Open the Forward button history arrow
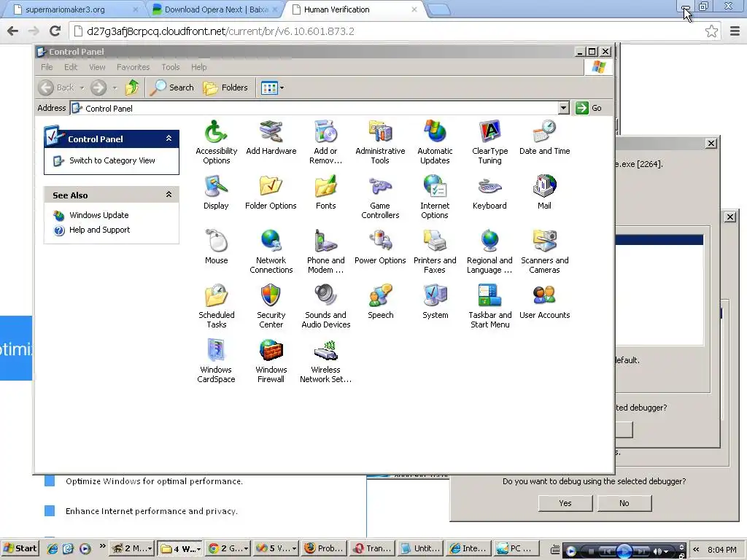 pyautogui.click(x=115, y=87)
